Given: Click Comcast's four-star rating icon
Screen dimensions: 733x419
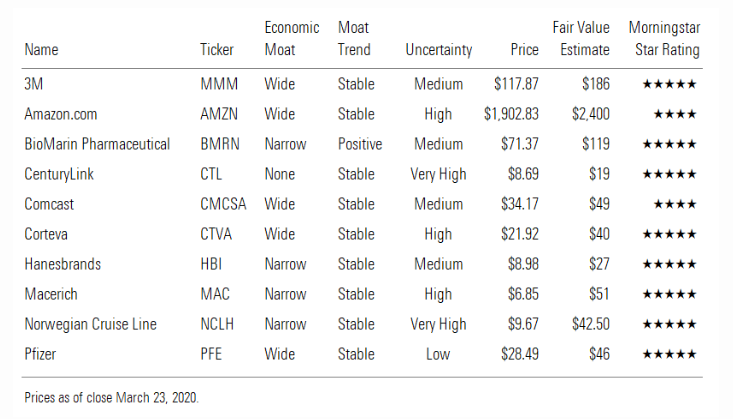Looking at the screenshot, I should pyautogui.click(x=675, y=205).
